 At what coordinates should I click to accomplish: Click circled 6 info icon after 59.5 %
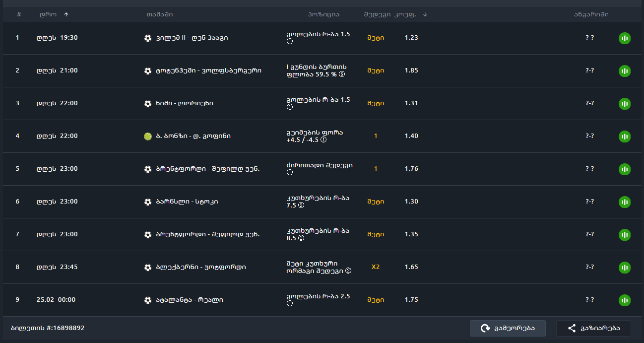click(x=341, y=74)
